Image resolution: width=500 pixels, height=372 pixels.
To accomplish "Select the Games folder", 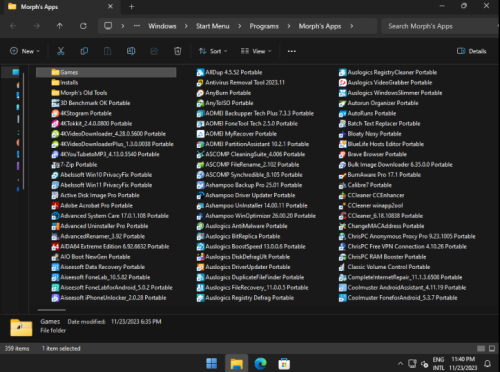I will tap(106, 72).
